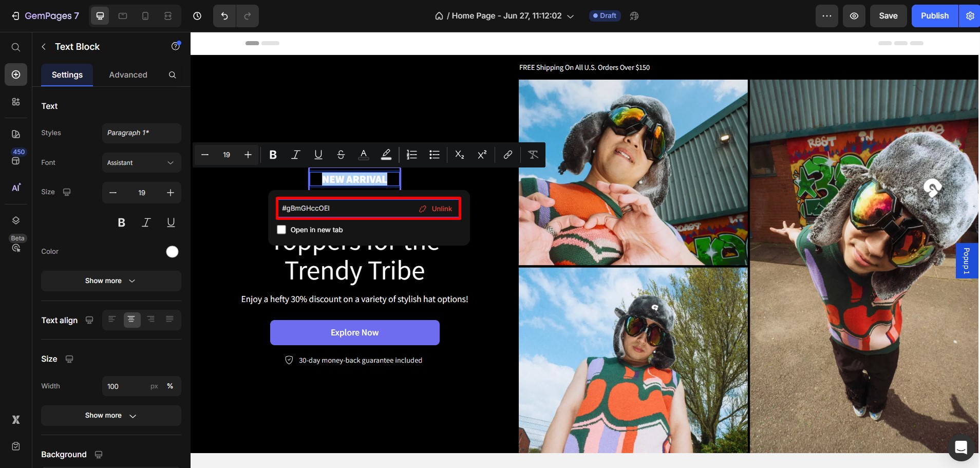Screen dimensions: 980x468
Task: Open the white text color swatch
Action: pyautogui.click(x=172, y=251)
